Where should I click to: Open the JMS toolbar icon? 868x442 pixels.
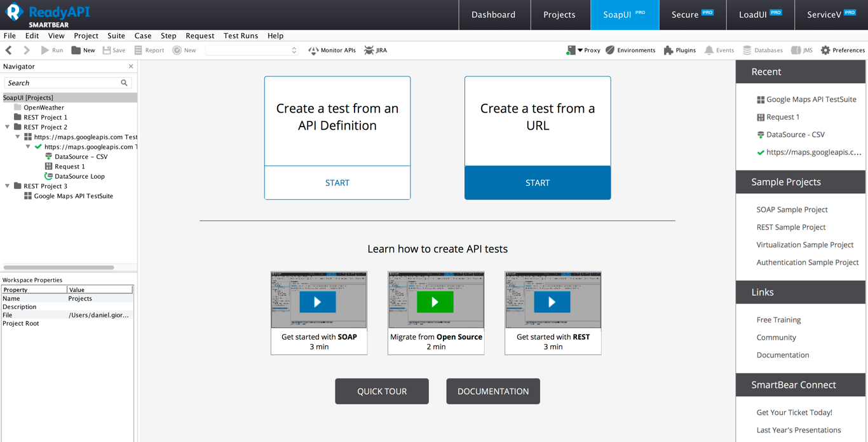point(796,50)
